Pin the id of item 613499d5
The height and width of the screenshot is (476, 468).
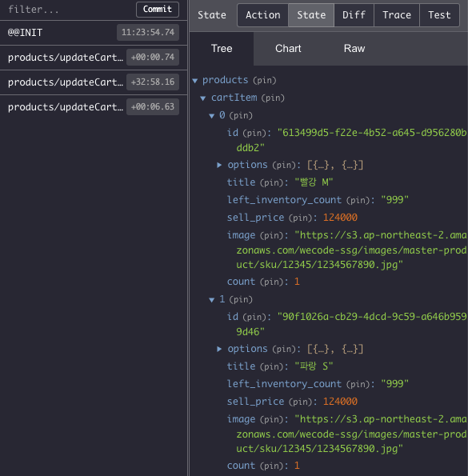[x=255, y=133]
